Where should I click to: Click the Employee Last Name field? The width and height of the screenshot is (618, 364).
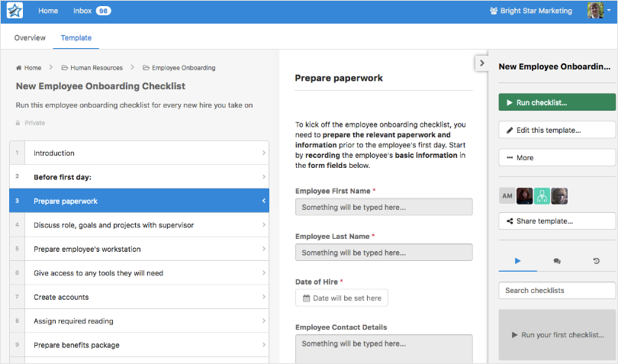[384, 253]
